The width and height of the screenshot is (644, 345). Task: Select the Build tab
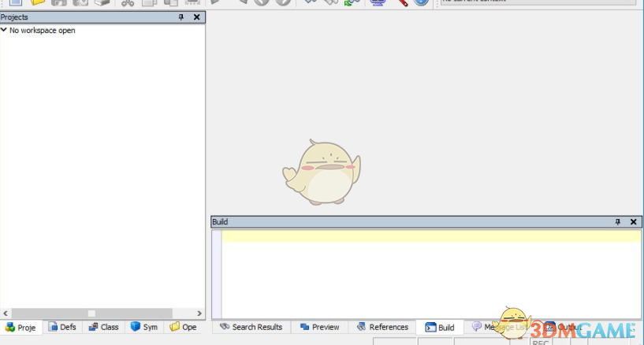440,328
